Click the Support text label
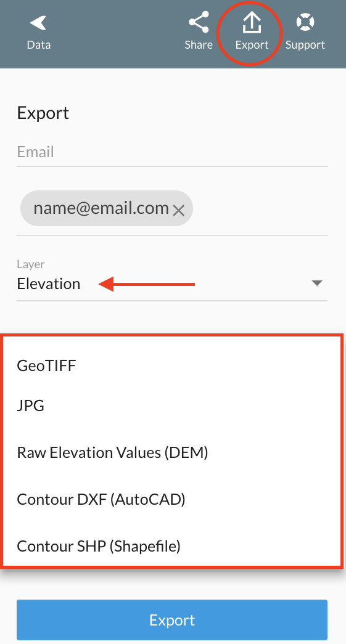346x644 pixels. 305,45
